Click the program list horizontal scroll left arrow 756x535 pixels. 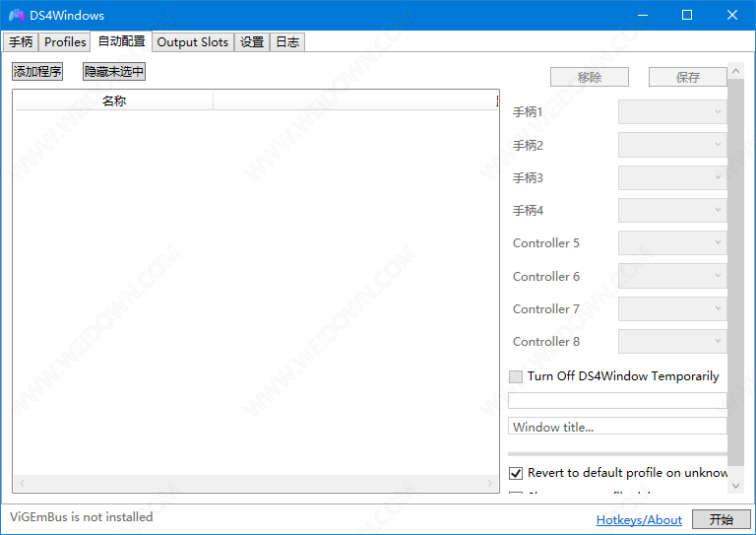[22, 483]
